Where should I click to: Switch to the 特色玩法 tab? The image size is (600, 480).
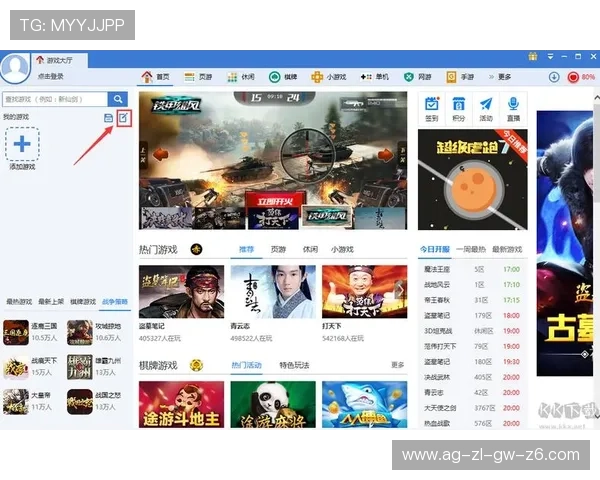(294, 365)
